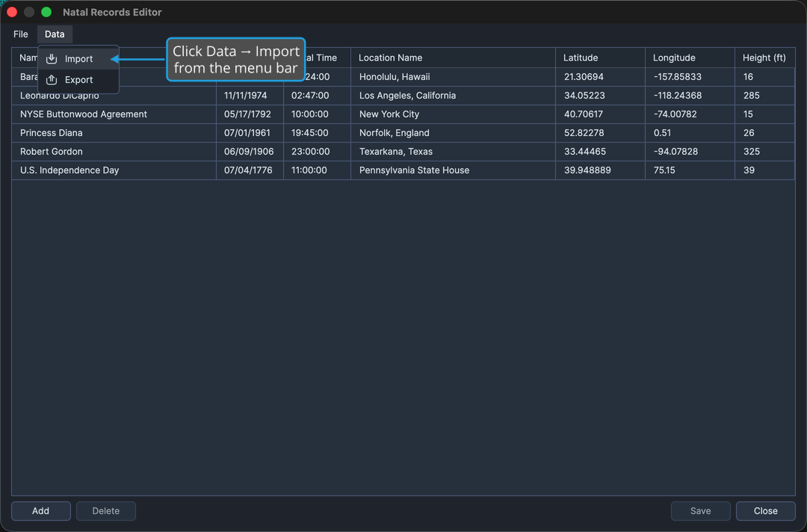Select the NYSE Buttonwood Agreement name cell
This screenshot has width=807, height=532.
click(x=114, y=114)
